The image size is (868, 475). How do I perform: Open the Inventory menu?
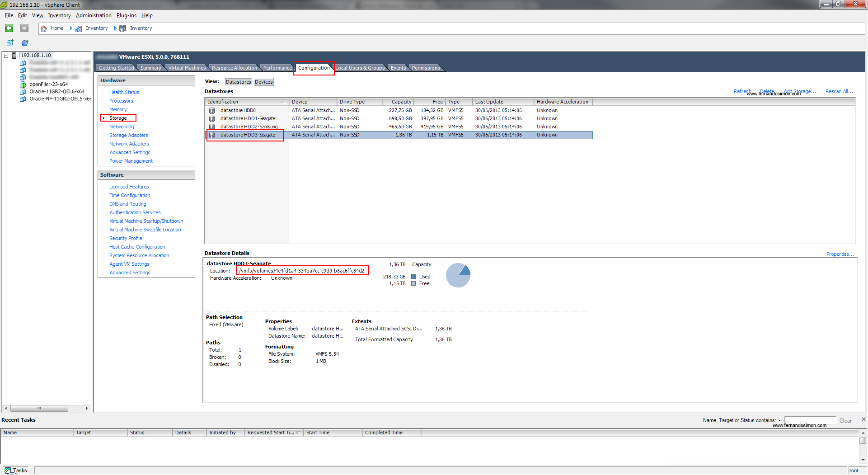60,15
